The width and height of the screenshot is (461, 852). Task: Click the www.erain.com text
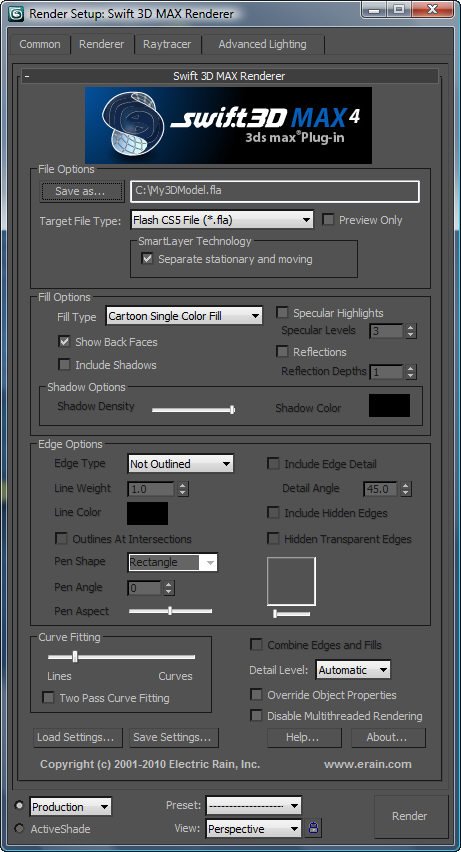[368, 764]
